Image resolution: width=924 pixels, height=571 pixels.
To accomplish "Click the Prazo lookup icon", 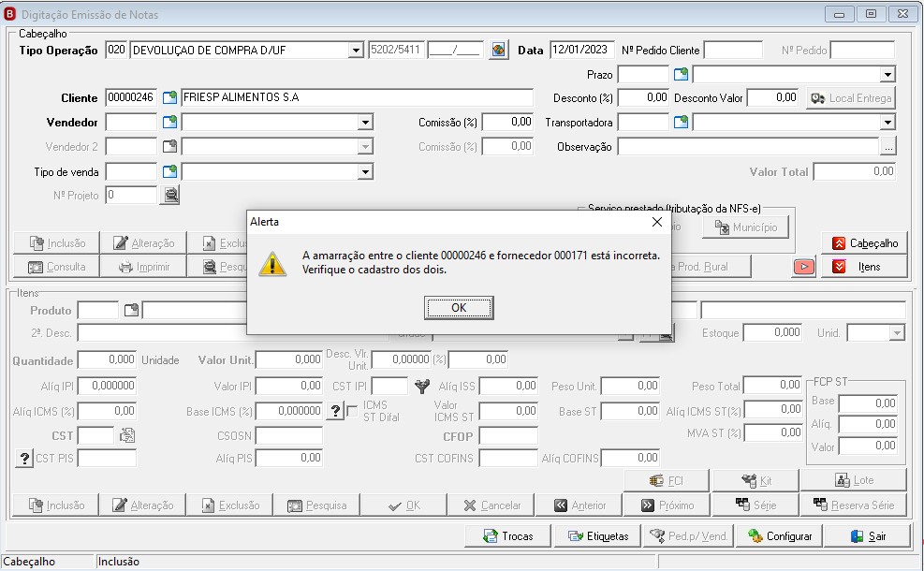I will 681,74.
